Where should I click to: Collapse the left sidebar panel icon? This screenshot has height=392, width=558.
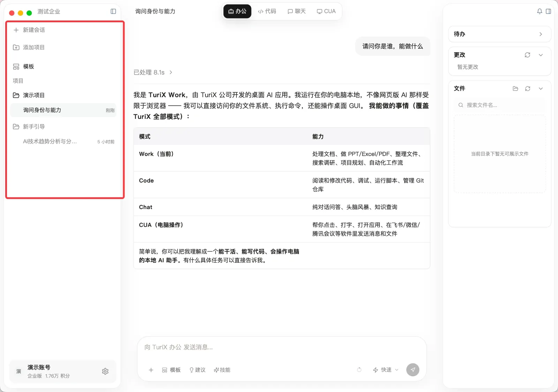(x=113, y=11)
